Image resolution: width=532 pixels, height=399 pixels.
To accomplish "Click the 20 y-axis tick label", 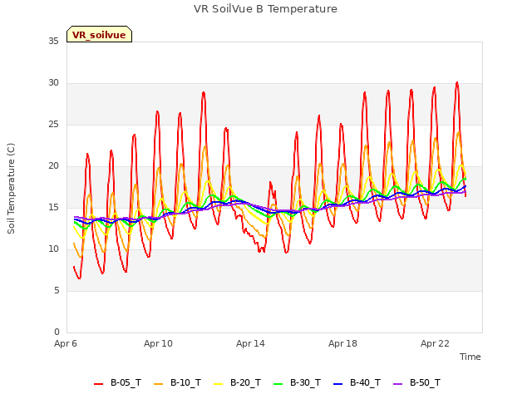I will click(53, 166).
